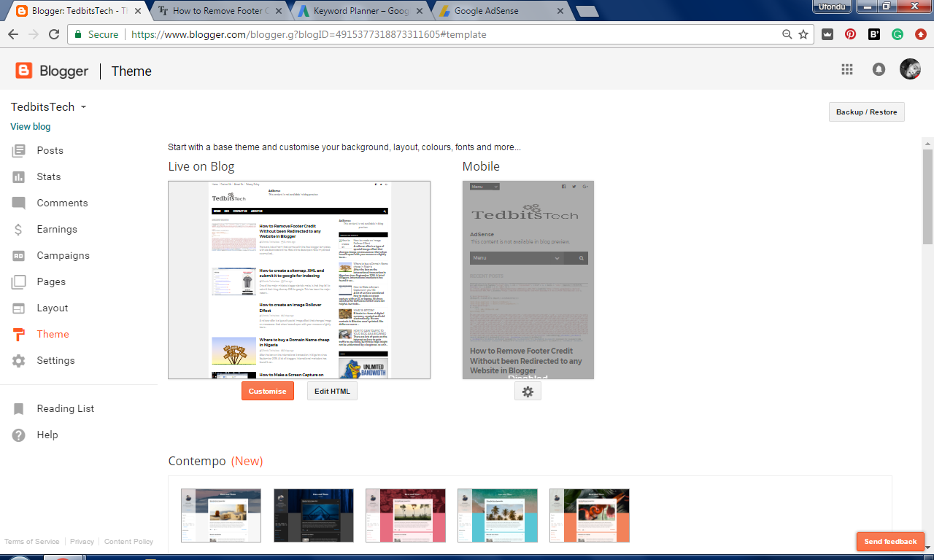Click the Reading List bookmark icon
The height and width of the screenshot is (560, 934).
[x=19, y=408]
